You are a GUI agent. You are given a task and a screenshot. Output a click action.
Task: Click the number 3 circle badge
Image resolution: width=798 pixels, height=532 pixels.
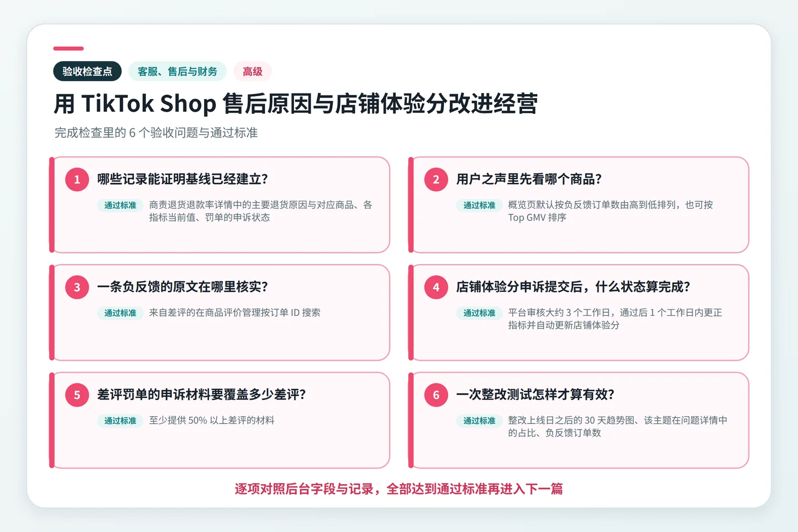click(77, 287)
